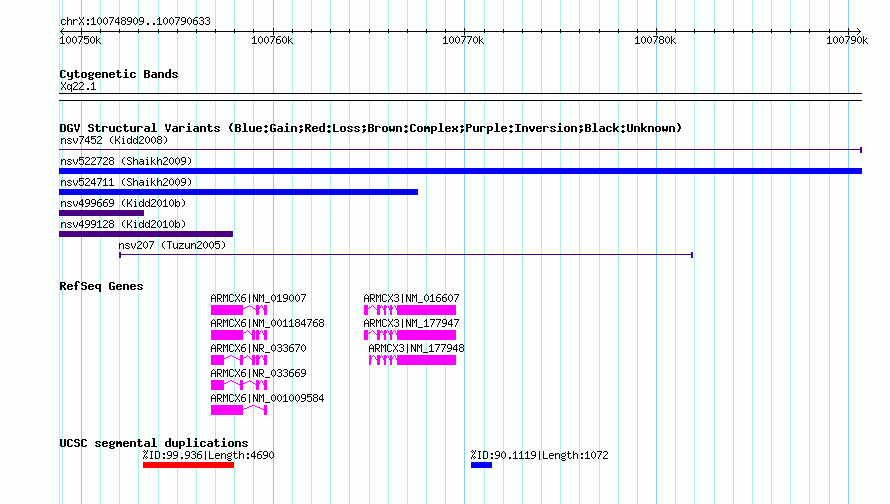
Task: Click the %ID:90.1119|Length:1072 label
Action: pyautogui.click(x=539, y=455)
